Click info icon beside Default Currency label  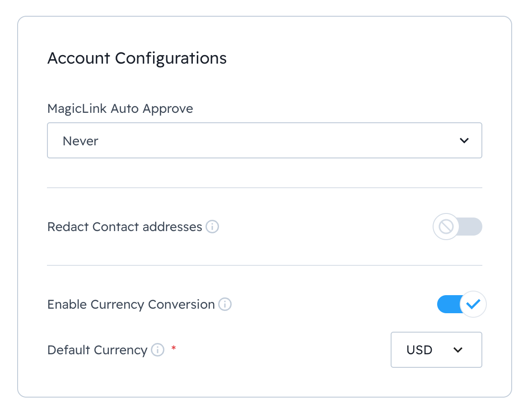click(x=157, y=350)
